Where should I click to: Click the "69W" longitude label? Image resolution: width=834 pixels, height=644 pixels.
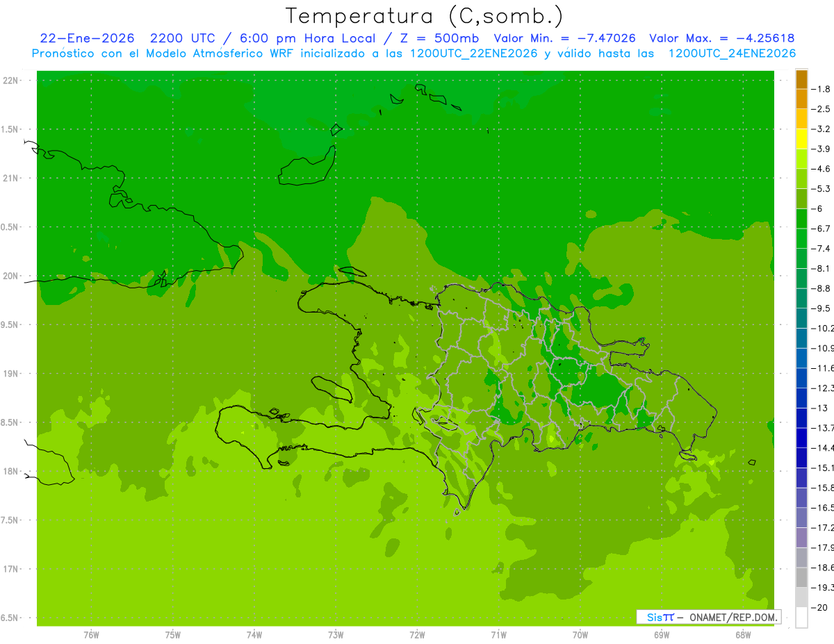[662, 635]
